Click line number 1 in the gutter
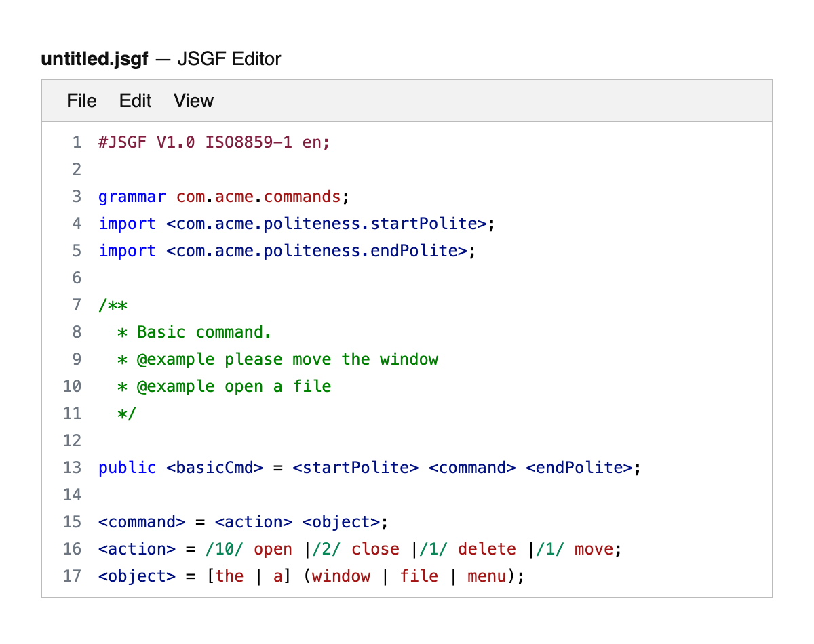The image size is (814, 644). click(x=76, y=142)
